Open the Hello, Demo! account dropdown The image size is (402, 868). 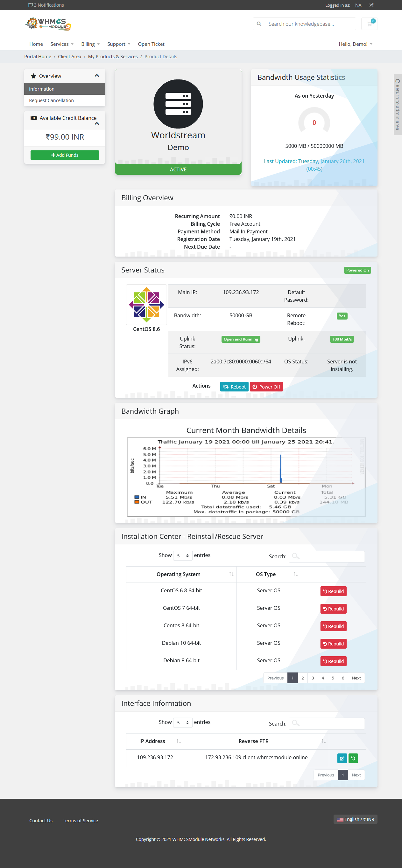tap(356, 44)
